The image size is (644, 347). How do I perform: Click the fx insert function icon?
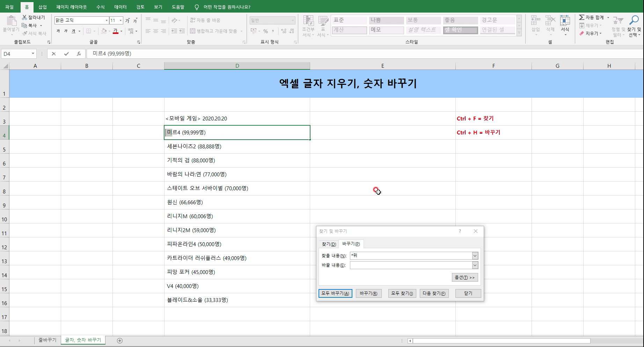click(79, 54)
